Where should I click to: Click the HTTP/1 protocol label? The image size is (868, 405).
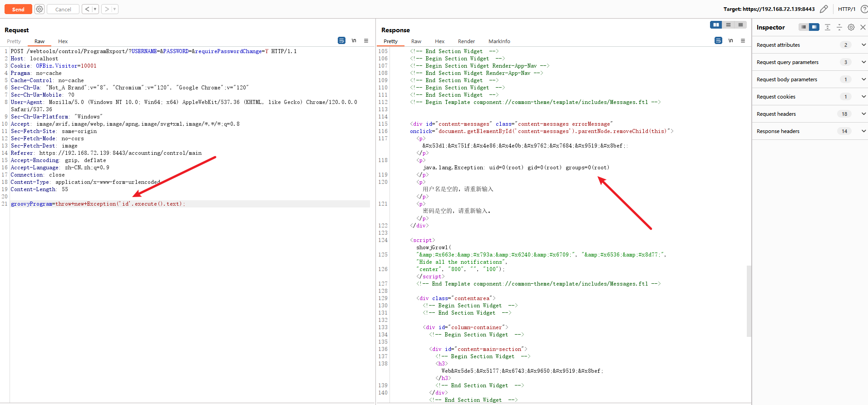click(847, 9)
